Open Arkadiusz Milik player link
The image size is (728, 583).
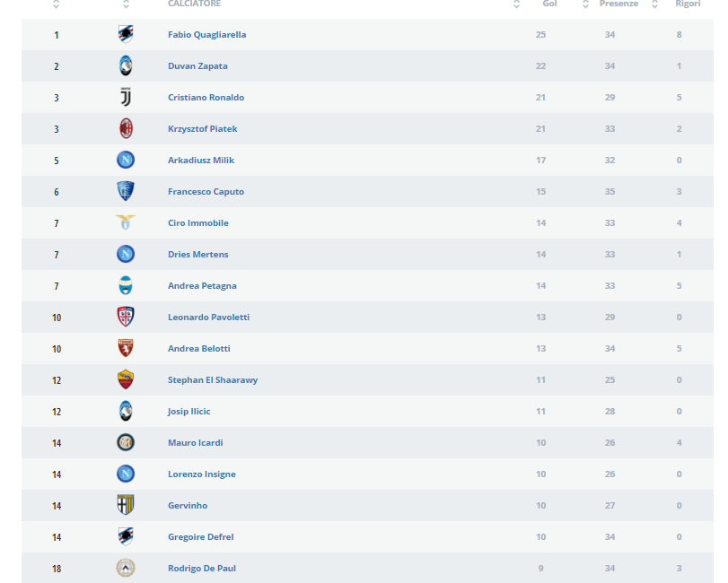pyautogui.click(x=201, y=160)
